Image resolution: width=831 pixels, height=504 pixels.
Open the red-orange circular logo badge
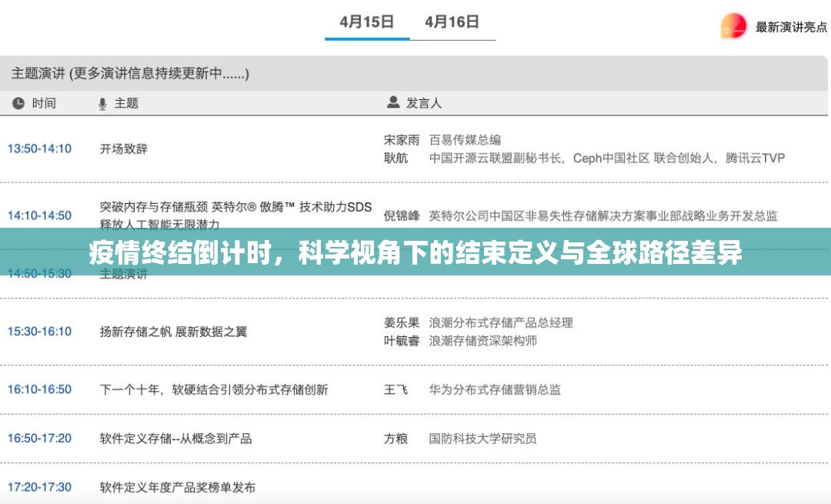pyautogui.click(x=733, y=24)
